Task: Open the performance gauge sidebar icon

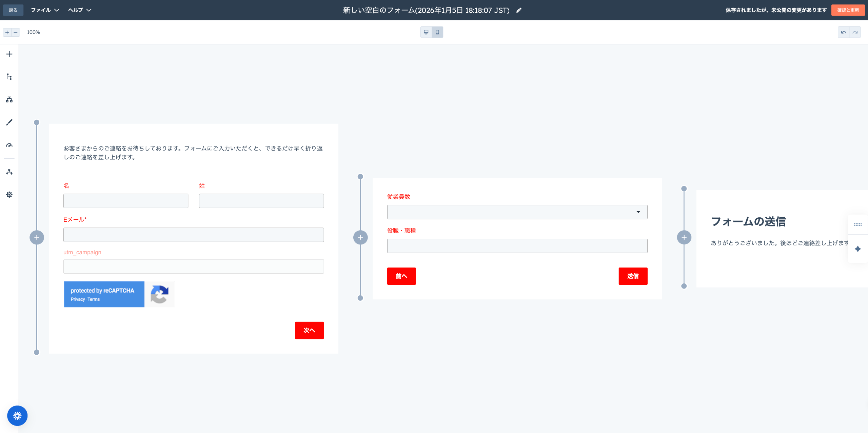Action: [9, 145]
